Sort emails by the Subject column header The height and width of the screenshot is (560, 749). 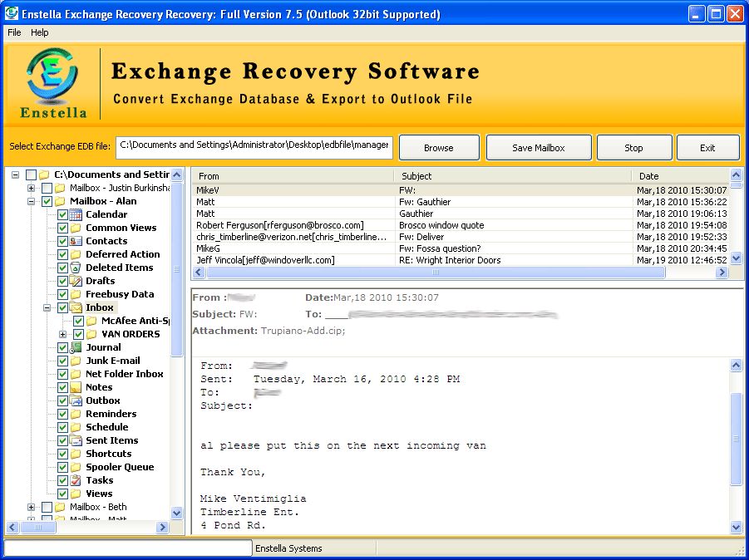[514, 176]
